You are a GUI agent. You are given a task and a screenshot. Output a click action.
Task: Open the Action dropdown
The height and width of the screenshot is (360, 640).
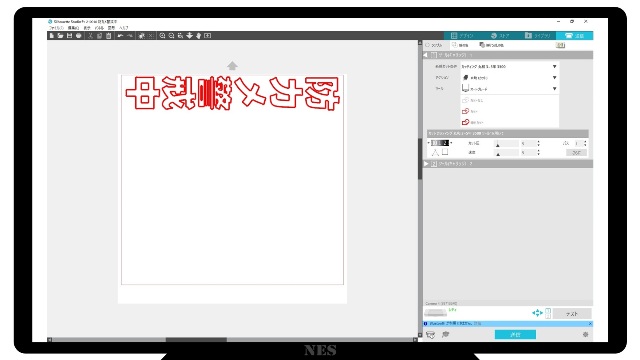pyautogui.click(x=509, y=77)
